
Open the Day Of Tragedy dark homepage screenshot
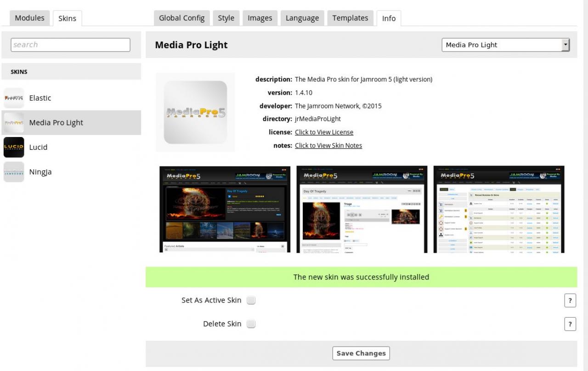(x=225, y=210)
